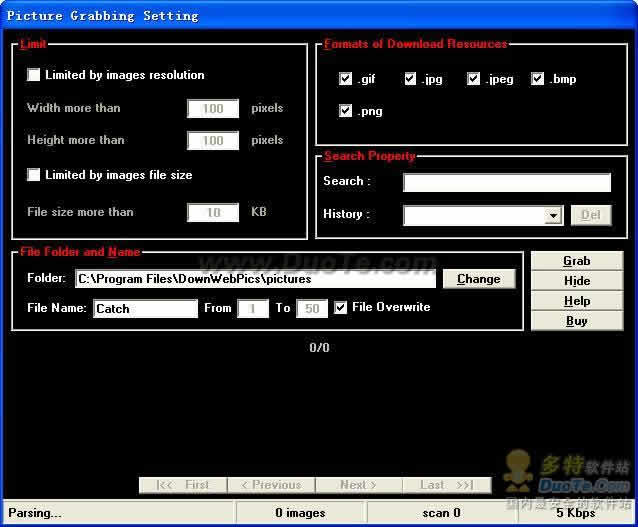Click the Del history button
This screenshot has width=638, height=527.
[591, 215]
